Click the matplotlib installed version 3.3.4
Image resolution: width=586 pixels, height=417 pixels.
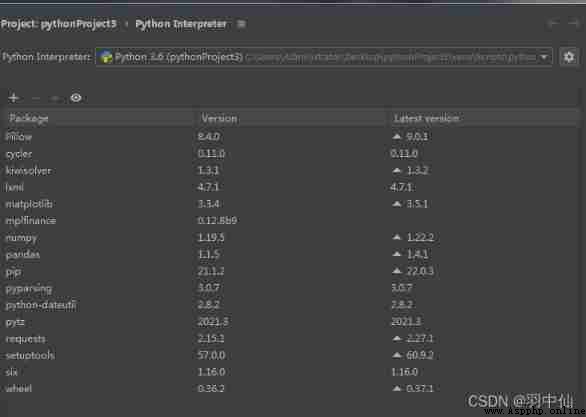coord(209,204)
